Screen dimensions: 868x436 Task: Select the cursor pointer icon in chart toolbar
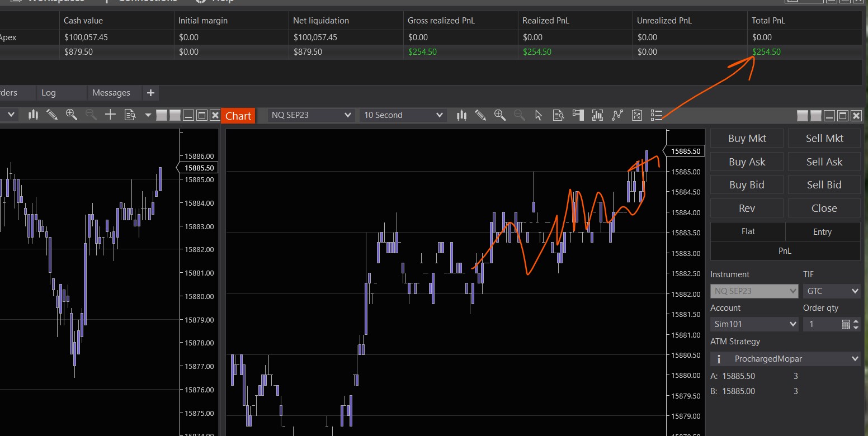(x=539, y=115)
